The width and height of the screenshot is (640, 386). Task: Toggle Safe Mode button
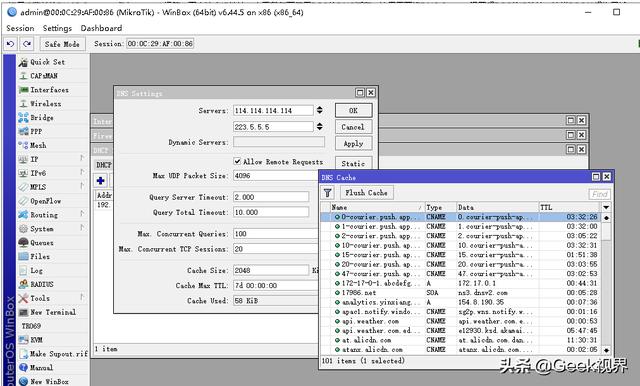[62, 44]
